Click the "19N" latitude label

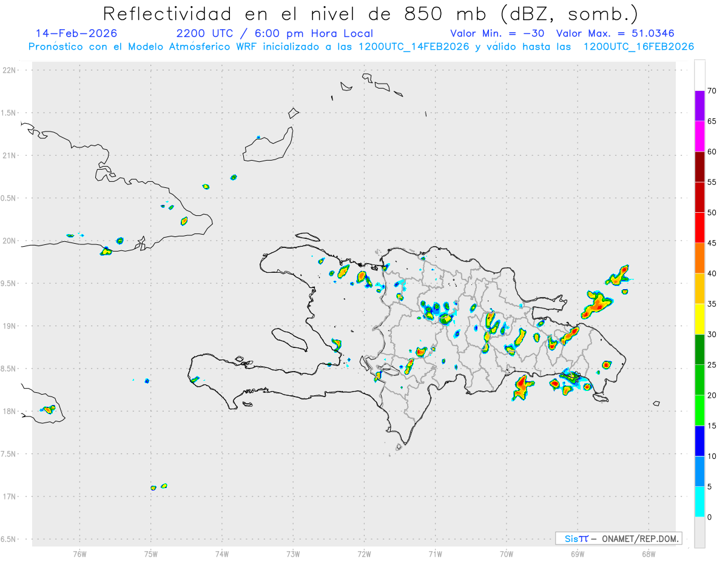[10, 326]
